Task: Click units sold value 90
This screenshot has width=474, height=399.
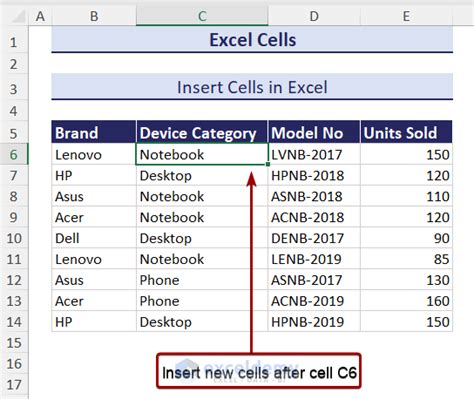Action: click(x=406, y=238)
